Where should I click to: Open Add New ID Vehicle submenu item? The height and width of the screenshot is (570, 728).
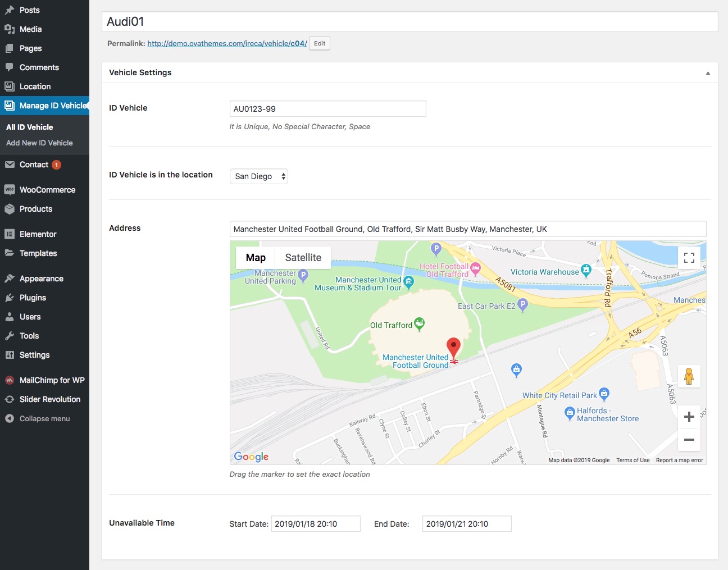point(39,143)
